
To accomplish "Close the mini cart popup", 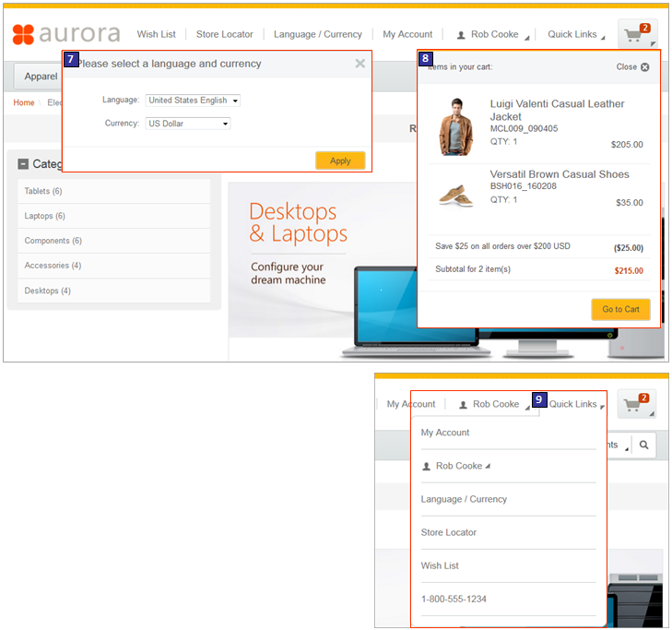I will (x=632, y=67).
